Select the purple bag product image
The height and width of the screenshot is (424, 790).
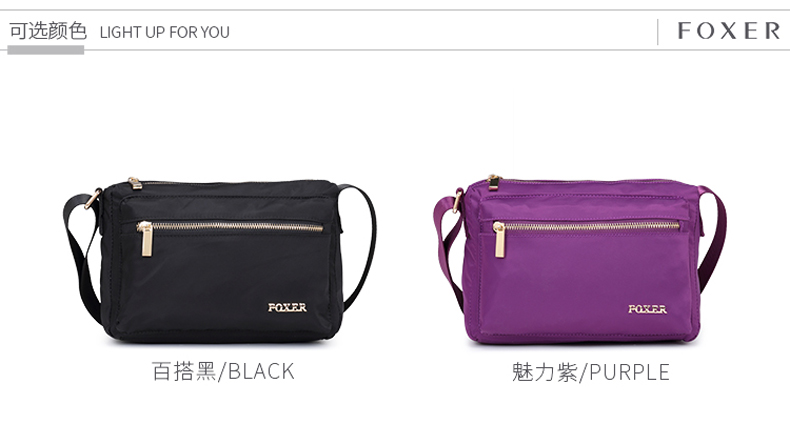pos(580,260)
